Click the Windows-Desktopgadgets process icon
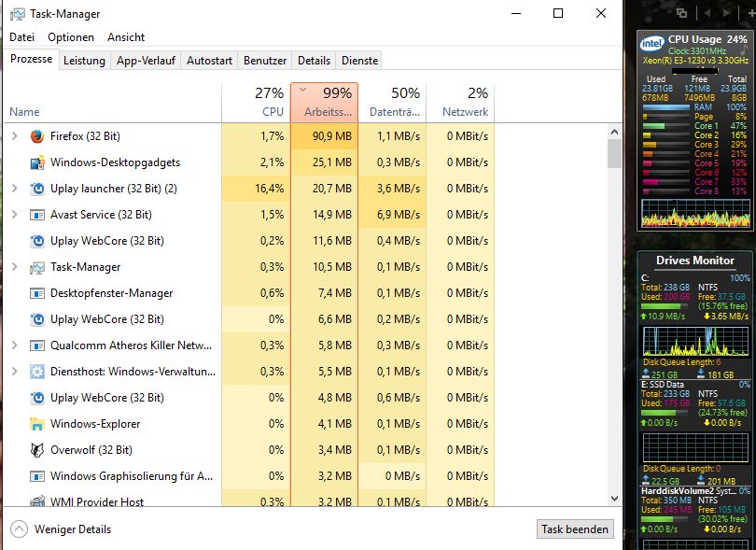 (x=37, y=162)
